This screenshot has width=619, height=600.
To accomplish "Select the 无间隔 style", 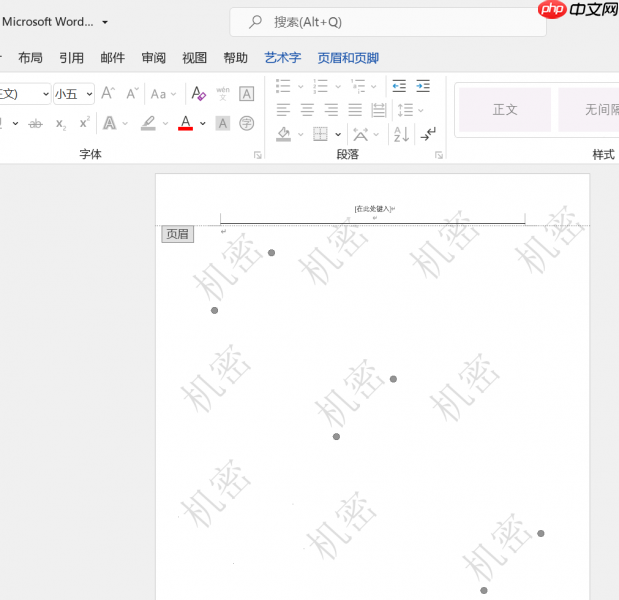I will 589,110.
